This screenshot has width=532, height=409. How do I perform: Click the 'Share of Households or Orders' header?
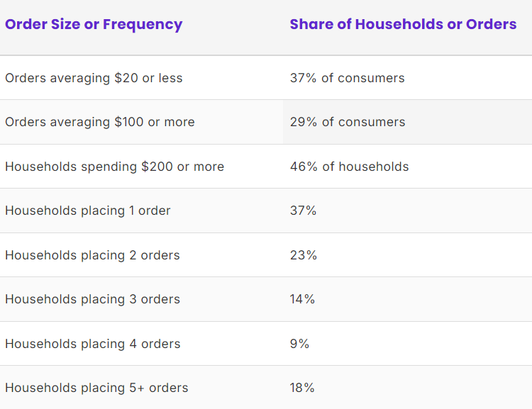(403, 24)
